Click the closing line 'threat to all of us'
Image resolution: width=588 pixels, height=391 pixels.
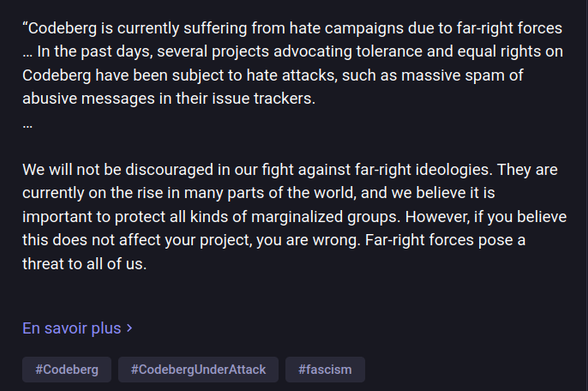pos(82,264)
